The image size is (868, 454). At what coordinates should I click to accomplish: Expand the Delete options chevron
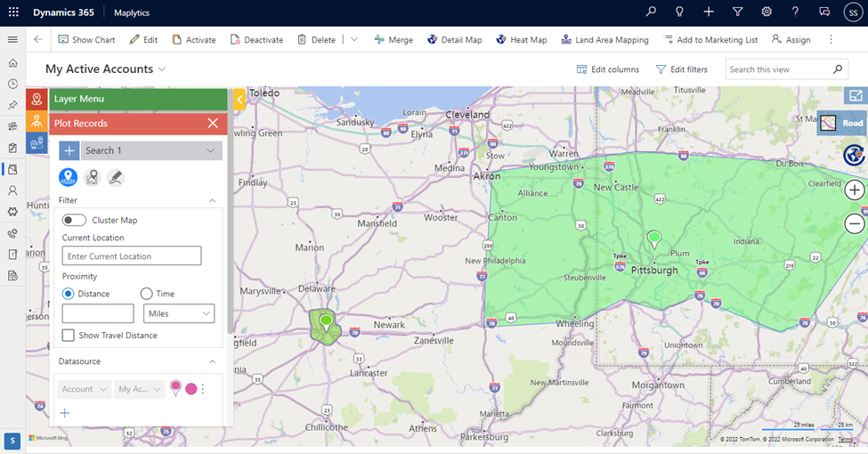[x=354, y=39]
